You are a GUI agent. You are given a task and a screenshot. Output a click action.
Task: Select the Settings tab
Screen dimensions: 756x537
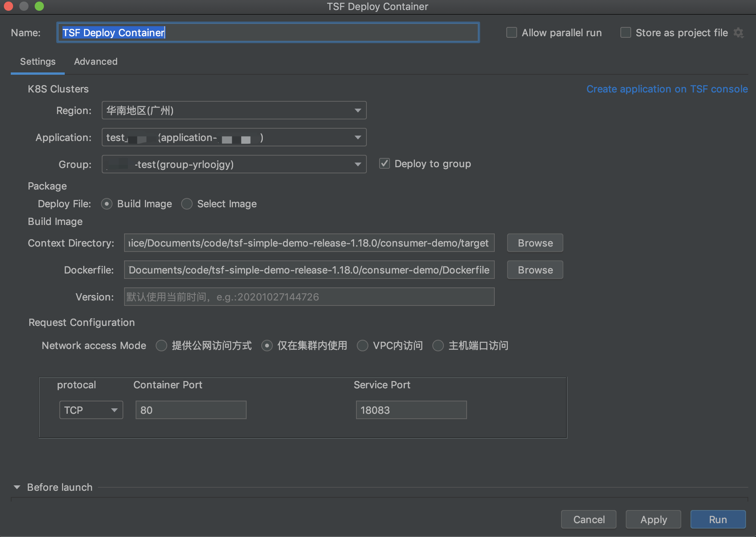pos(38,62)
